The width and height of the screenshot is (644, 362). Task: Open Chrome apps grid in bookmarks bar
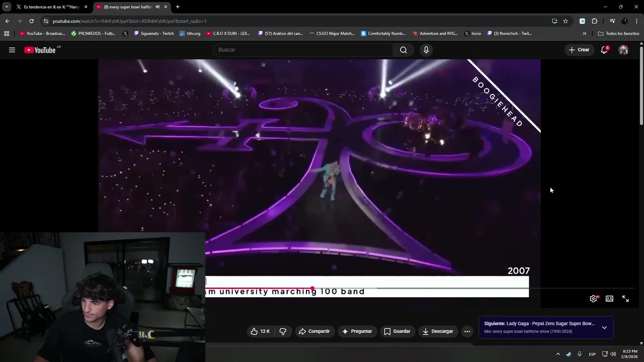[x=7, y=34]
